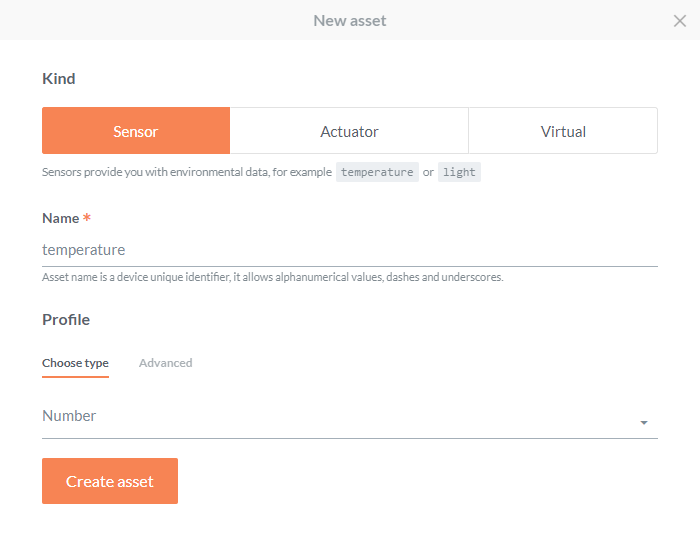
Task: Click the word 'or' between example tags
Action: [428, 172]
